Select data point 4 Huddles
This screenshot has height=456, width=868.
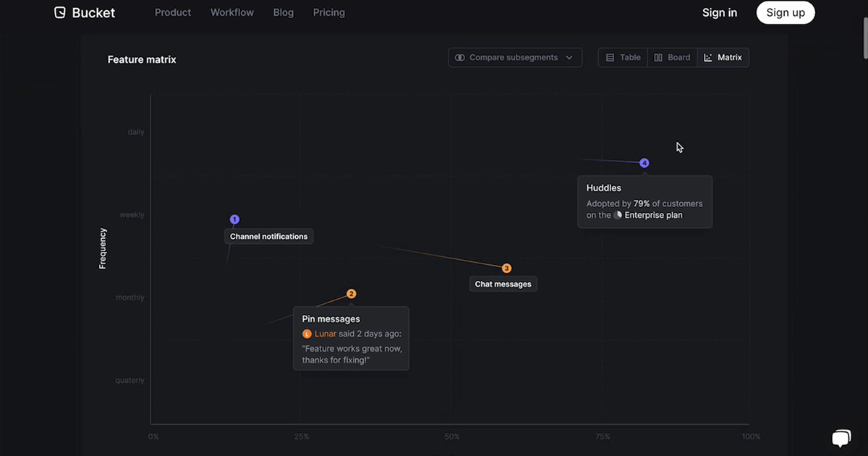coord(644,164)
